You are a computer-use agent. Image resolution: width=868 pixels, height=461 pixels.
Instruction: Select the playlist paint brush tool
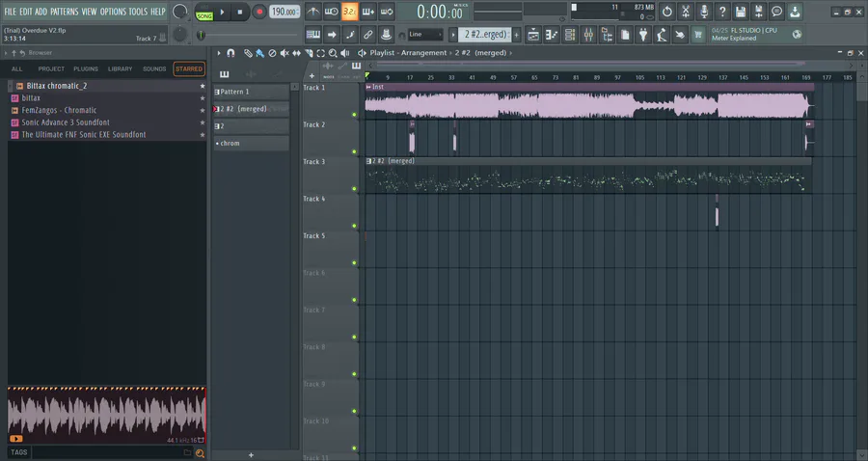pyautogui.click(x=259, y=53)
